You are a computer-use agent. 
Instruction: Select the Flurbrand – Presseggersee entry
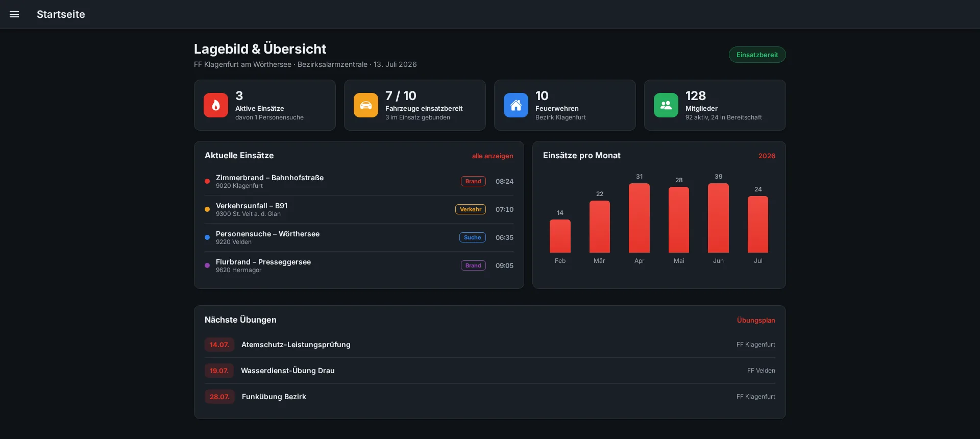pos(359,265)
